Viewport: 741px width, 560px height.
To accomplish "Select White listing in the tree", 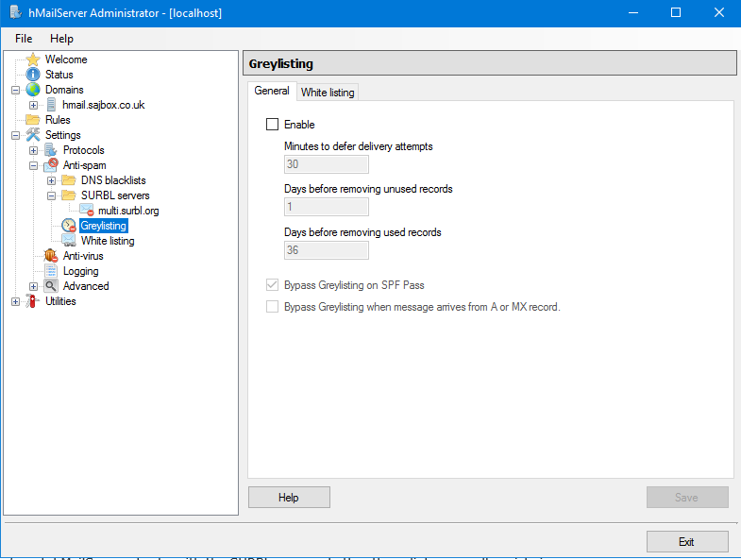I will pyautogui.click(x=108, y=241).
